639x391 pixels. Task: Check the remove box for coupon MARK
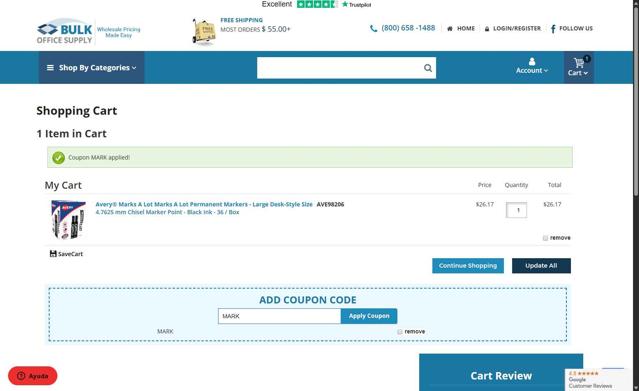(x=400, y=332)
